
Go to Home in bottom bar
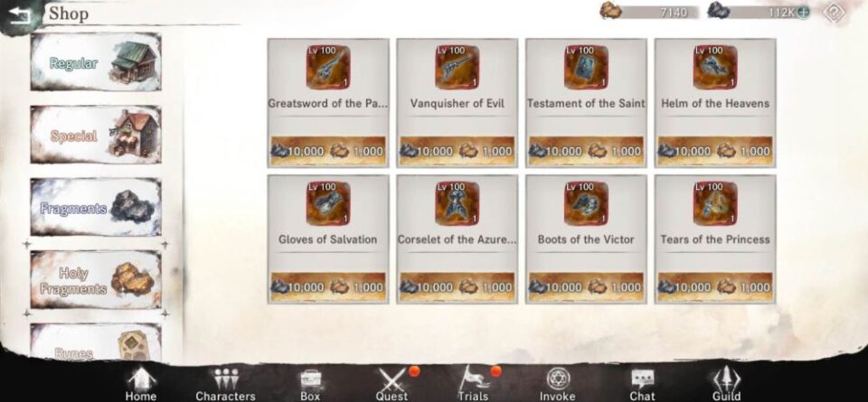[141, 384]
